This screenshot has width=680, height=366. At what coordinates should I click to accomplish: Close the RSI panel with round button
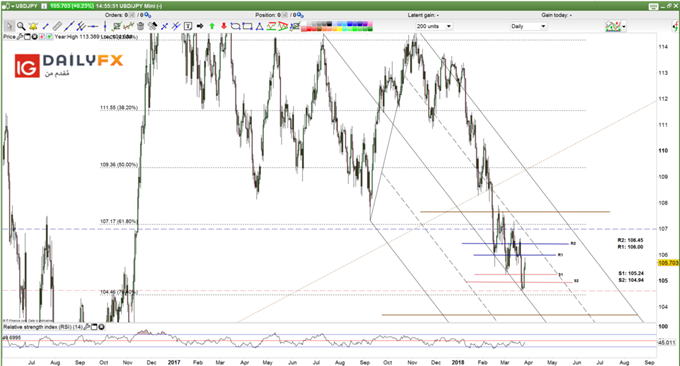tap(101, 327)
